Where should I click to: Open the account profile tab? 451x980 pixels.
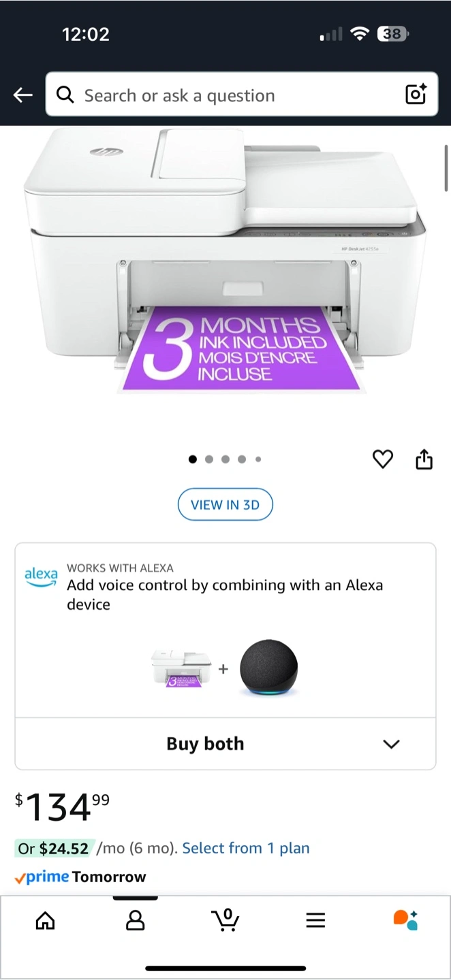tap(136, 921)
